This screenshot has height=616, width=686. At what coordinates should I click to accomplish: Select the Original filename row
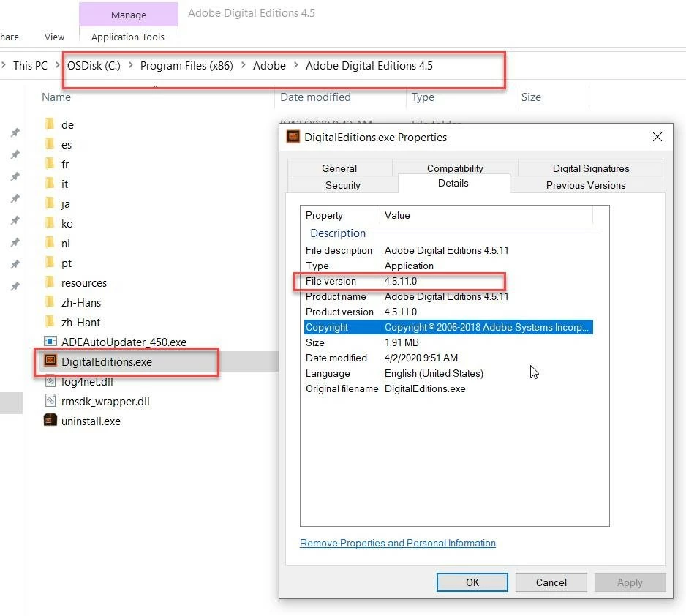[x=448, y=388]
